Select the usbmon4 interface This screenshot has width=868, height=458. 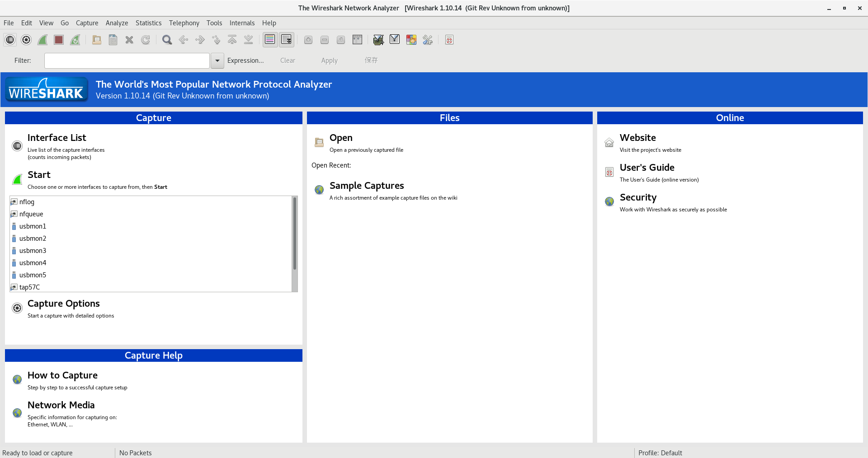(x=151, y=263)
